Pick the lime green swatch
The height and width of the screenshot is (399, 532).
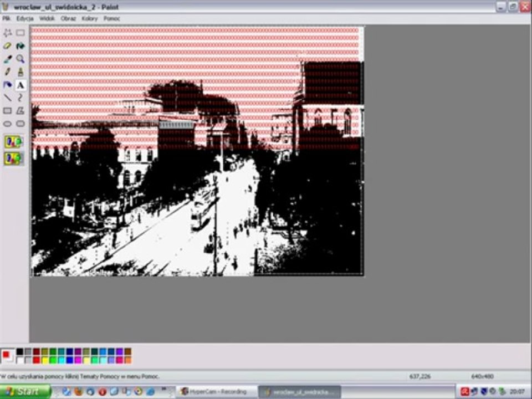point(53,360)
